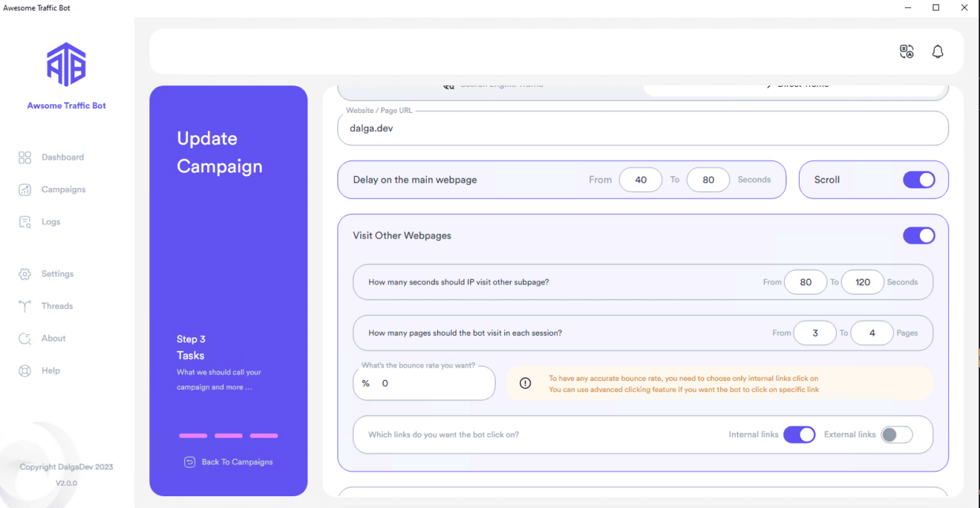Screen dimensions: 980x508
Task: Turn off Visit Other Webpages
Action: pos(919,235)
